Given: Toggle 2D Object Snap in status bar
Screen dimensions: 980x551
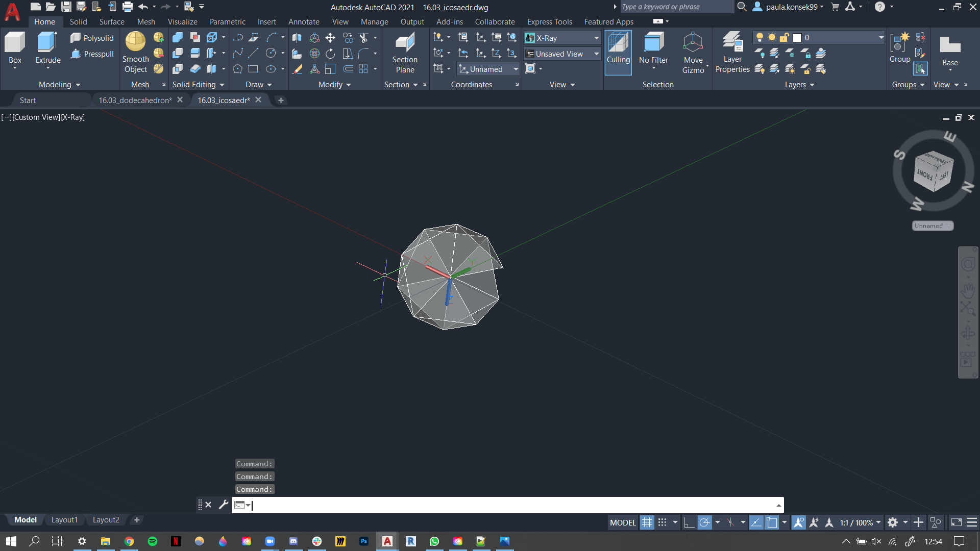Looking at the screenshot, I should point(772,522).
